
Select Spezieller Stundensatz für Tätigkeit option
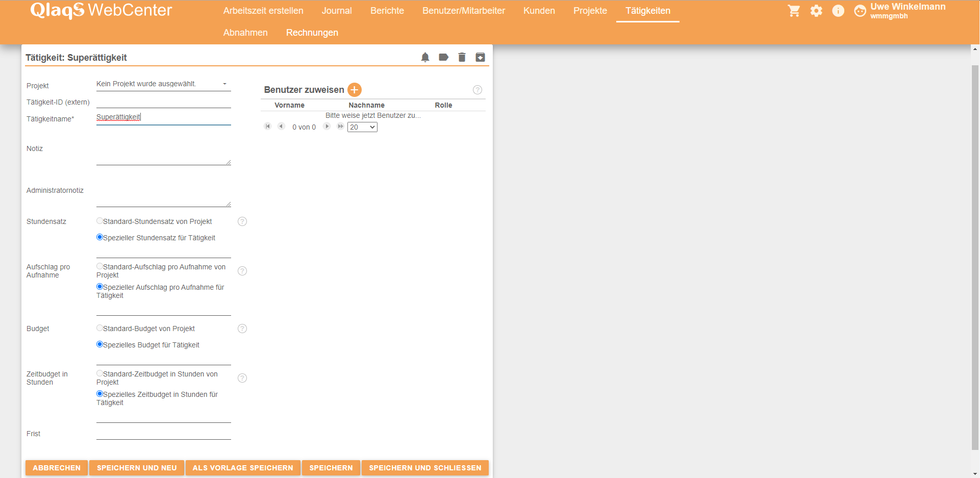point(99,237)
